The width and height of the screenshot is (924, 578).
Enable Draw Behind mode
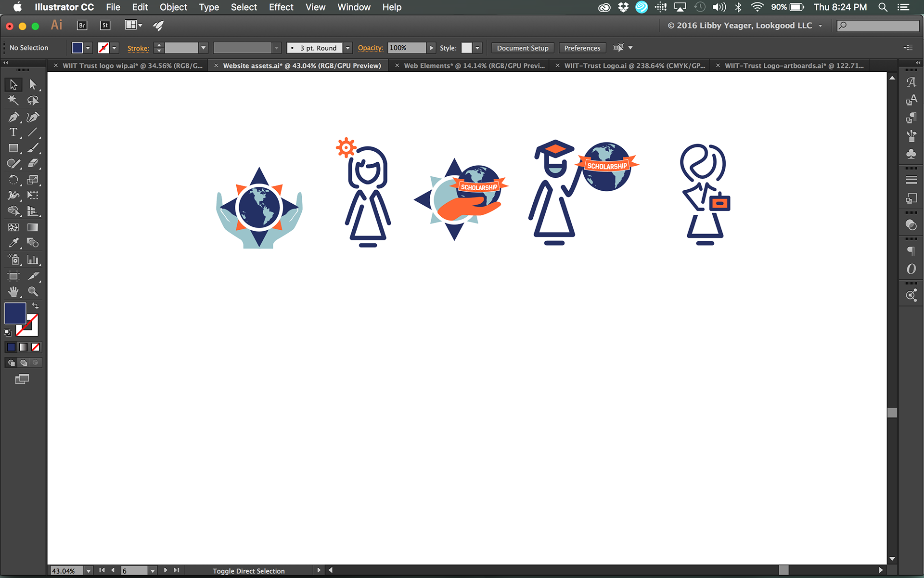pyautogui.click(x=23, y=363)
